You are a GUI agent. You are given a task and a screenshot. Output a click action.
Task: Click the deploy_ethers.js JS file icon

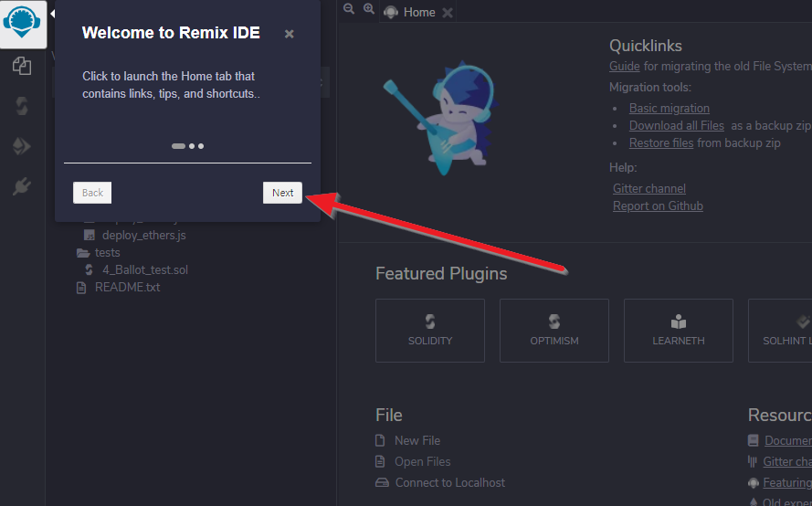90,235
